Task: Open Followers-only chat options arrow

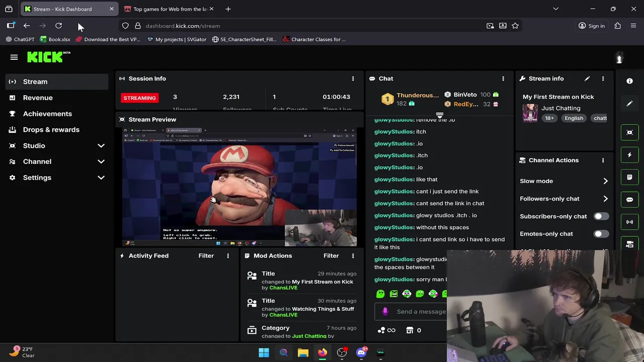Action: point(605,199)
